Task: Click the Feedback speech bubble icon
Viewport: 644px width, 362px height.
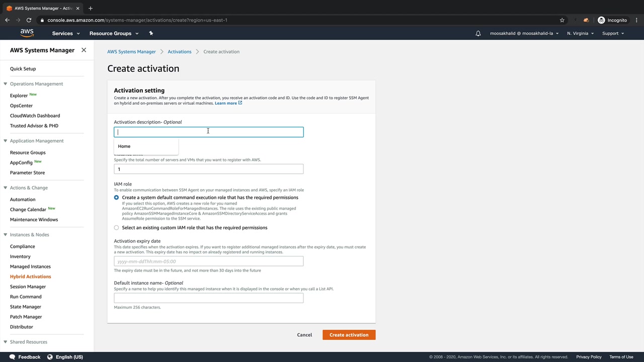Action: click(x=12, y=357)
